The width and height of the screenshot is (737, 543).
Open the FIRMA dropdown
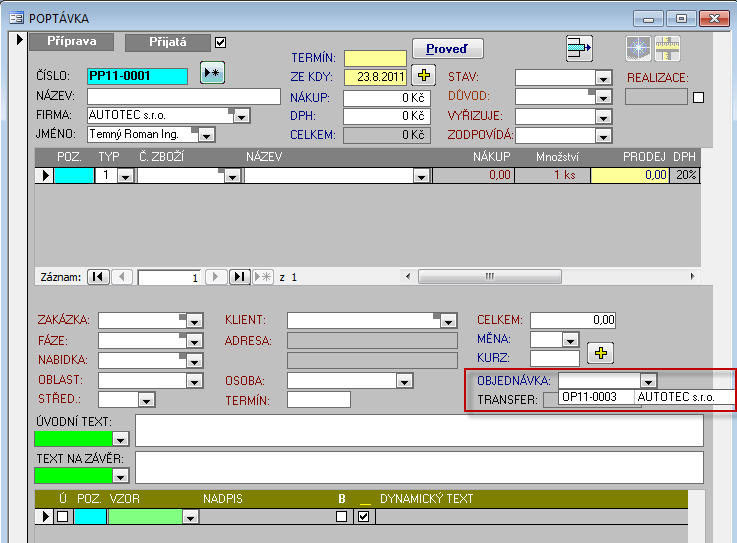pyautogui.click(x=242, y=116)
